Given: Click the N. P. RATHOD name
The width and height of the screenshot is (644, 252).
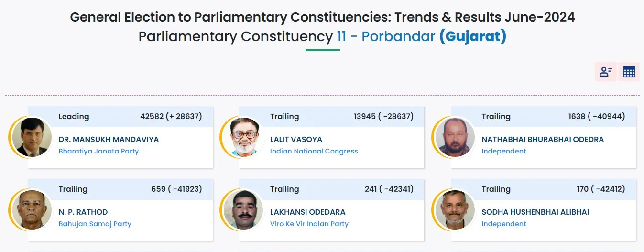Looking at the screenshot, I should [83, 212].
